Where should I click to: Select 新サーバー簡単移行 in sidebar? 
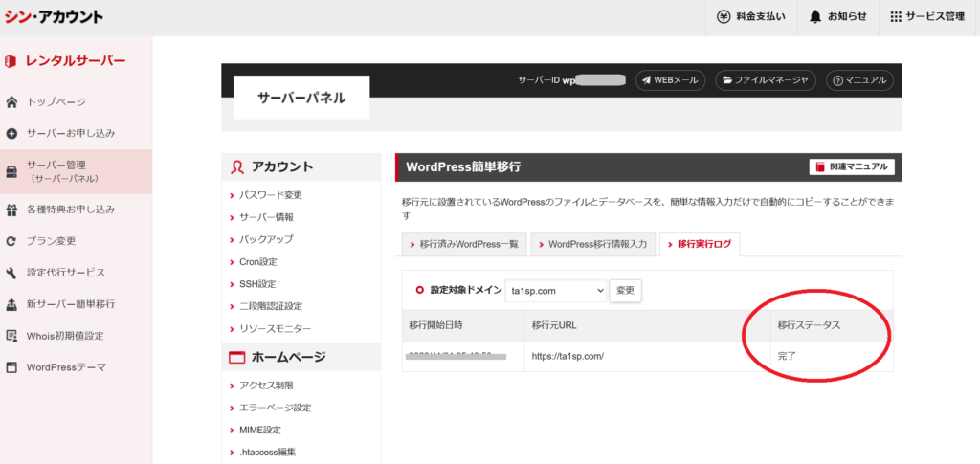pos(70,304)
